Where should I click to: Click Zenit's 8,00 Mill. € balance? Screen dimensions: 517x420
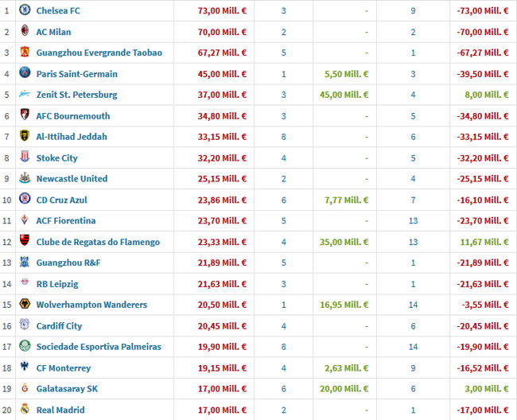(x=486, y=95)
